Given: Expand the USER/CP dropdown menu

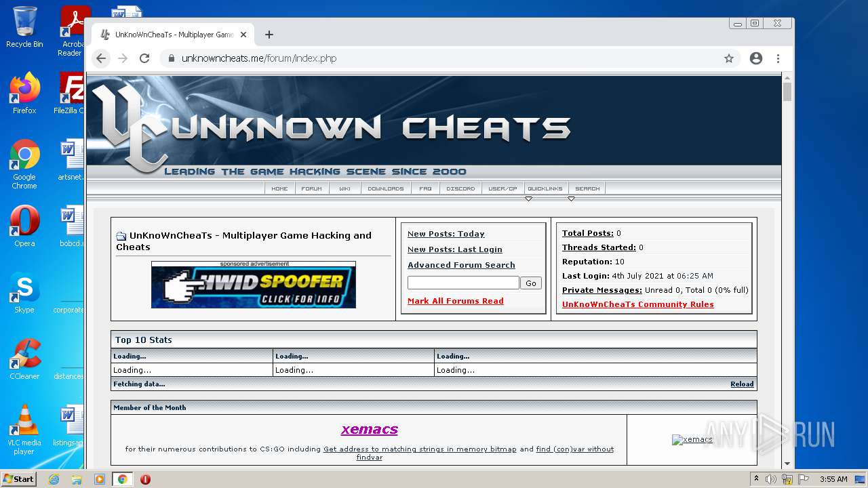Looking at the screenshot, I should [502, 188].
